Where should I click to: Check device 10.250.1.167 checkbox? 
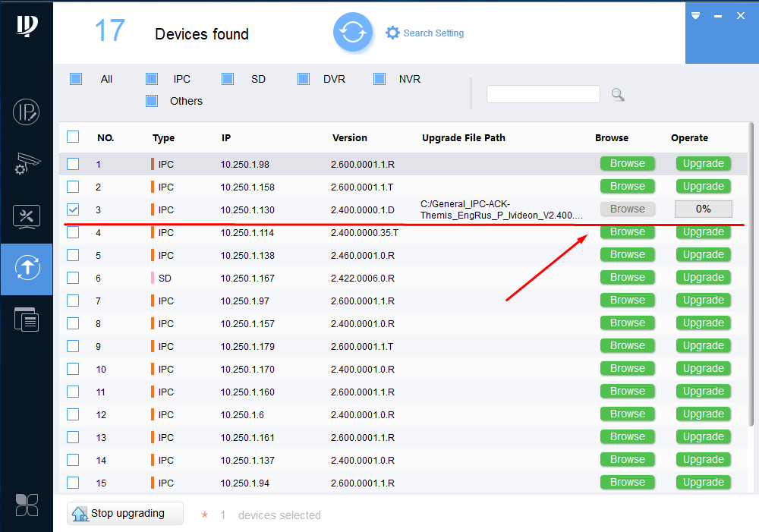[73, 278]
